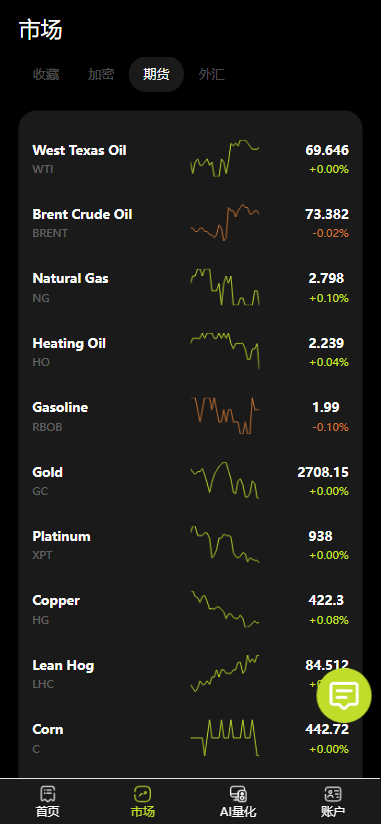Viewport: 381px width, 824px height.
Task: Open the Corn futures row
Action: click(x=190, y=738)
